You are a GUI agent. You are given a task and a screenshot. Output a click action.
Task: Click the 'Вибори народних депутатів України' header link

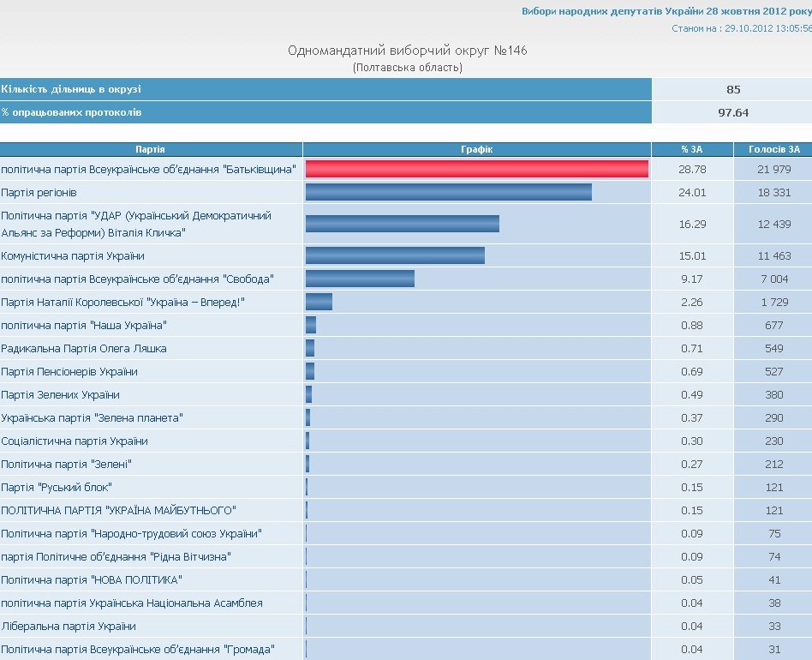tap(666, 11)
